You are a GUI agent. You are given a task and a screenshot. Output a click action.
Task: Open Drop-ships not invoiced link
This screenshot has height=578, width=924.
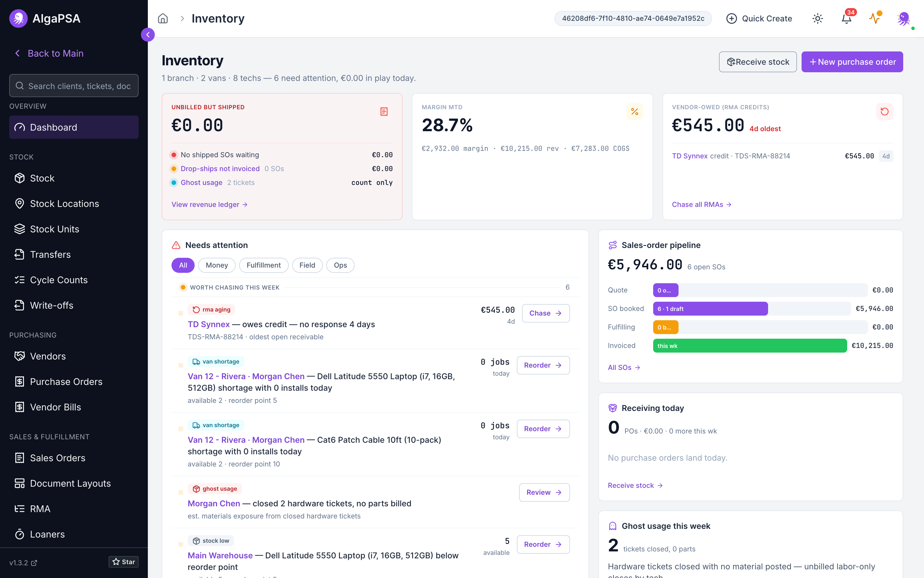(x=220, y=168)
